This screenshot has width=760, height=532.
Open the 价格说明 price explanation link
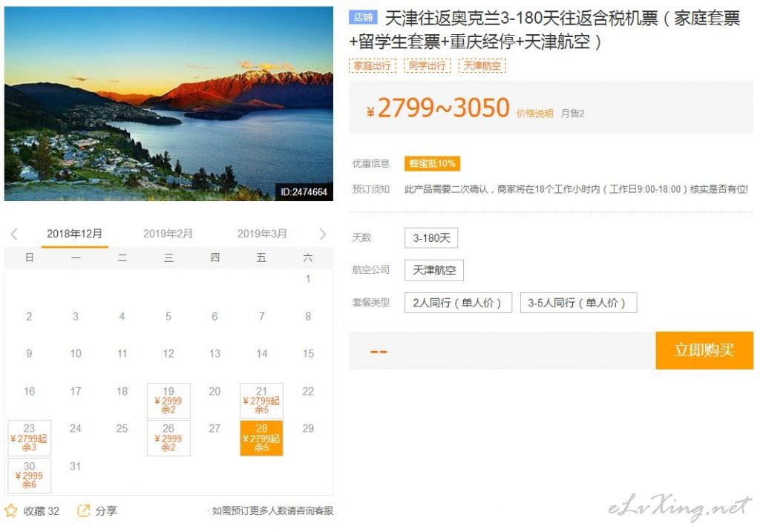pyautogui.click(x=534, y=114)
